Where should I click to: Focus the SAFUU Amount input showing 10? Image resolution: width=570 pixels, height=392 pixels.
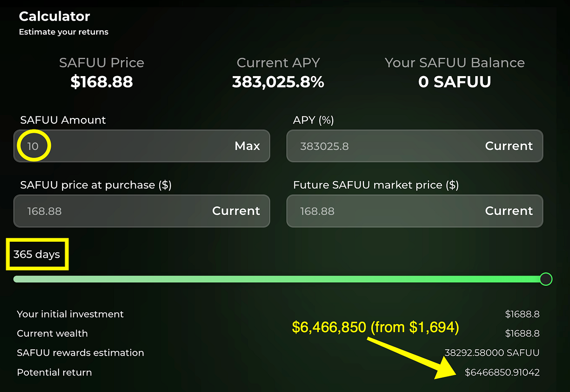tap(142, 146)
